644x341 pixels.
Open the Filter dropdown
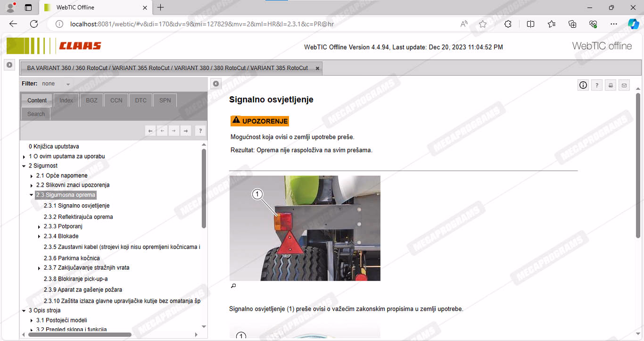(56, 84)
